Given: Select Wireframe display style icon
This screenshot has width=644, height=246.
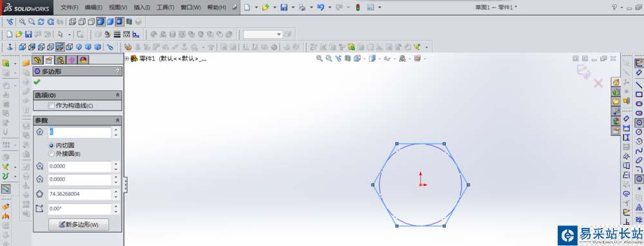Looking at the screenshot, I should click(x=72, y=22).
